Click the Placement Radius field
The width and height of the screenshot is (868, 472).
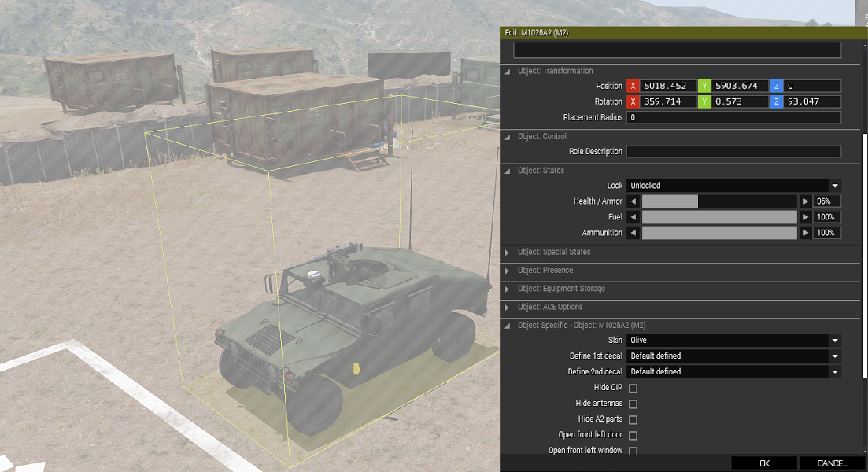coord(733,117)
